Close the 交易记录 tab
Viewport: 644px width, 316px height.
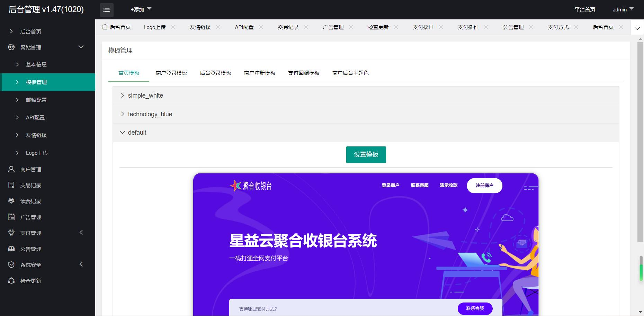point(306,27)
